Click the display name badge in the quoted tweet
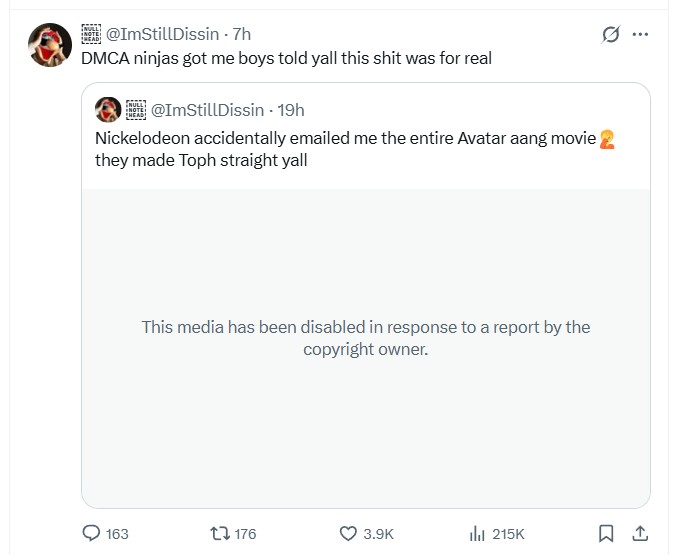The width and height of the screenshot is (690, 555). (136, 109)
